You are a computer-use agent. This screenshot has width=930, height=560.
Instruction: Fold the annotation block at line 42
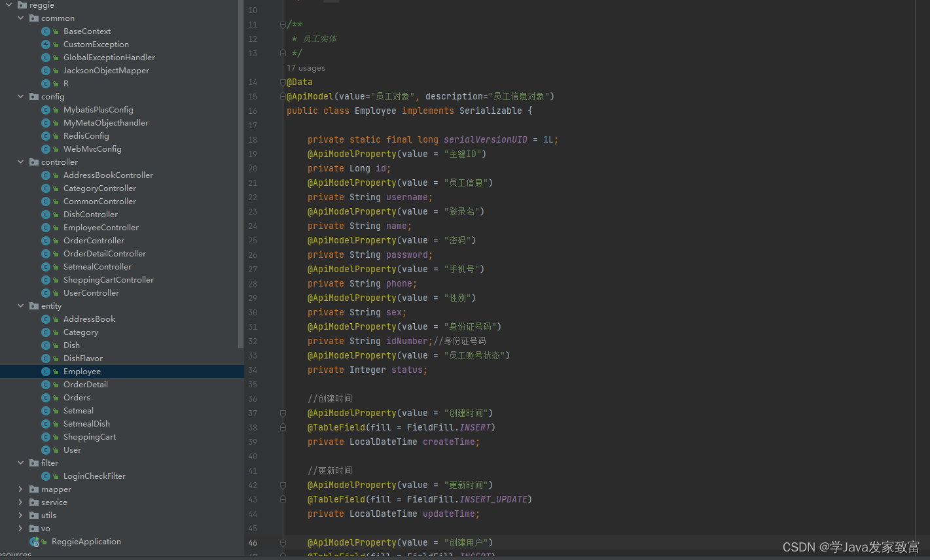pos(283,485)
